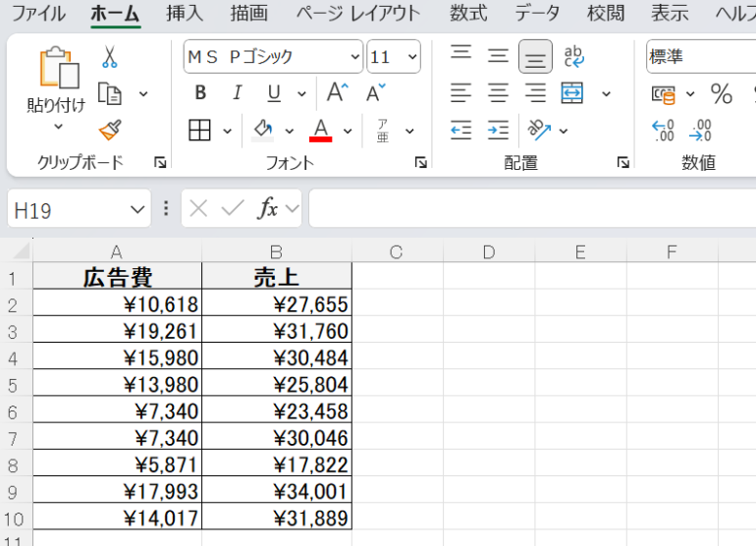Switch to the 描画 ribbon tab
The width and height of the screenshot is (756, 546).
click(248, 14)
